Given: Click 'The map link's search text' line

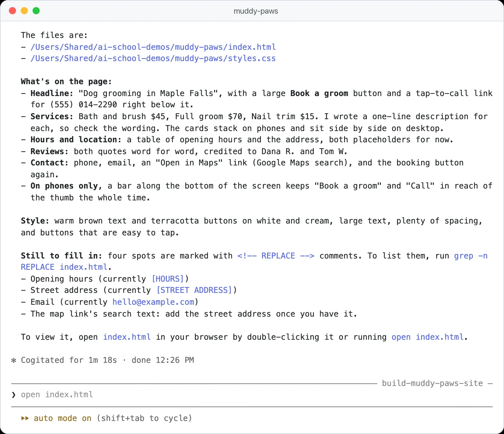Looking at the screenshot, I should tap(194, 314).
